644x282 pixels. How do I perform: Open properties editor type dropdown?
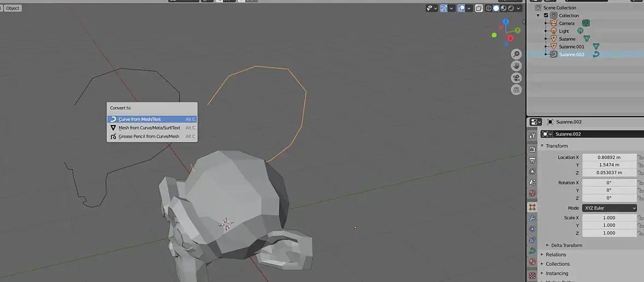tap(535, 122)
